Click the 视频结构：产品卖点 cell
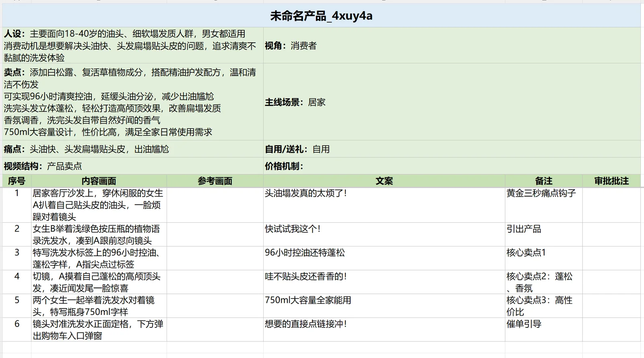Image resolution: width=644 pixels, height=358 pixels. click(133, 166)
